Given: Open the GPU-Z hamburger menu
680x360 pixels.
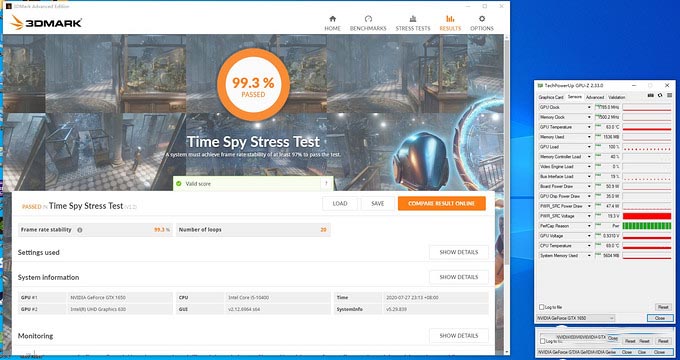Looking at the screenshot, I should click(669, 96).
